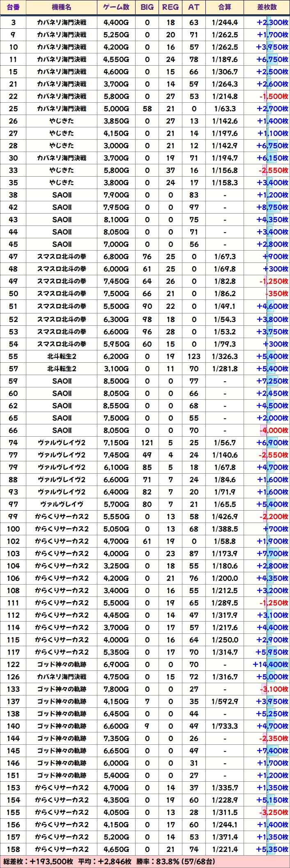Select AT count 56 in row 45
Image resolution: width=290 pixels, height=868 pixels.
point(194,244)
